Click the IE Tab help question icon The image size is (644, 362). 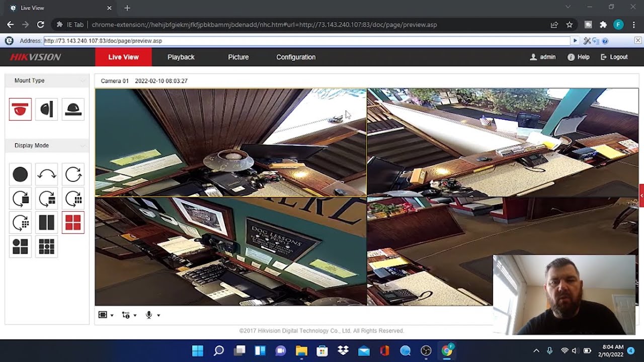click(605, 41)
